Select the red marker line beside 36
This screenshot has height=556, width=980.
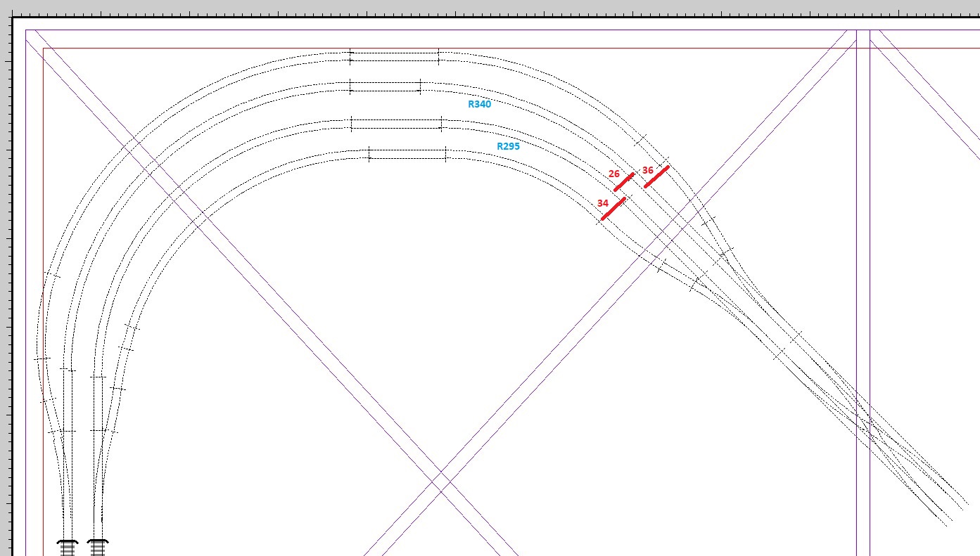click(656, 176)
